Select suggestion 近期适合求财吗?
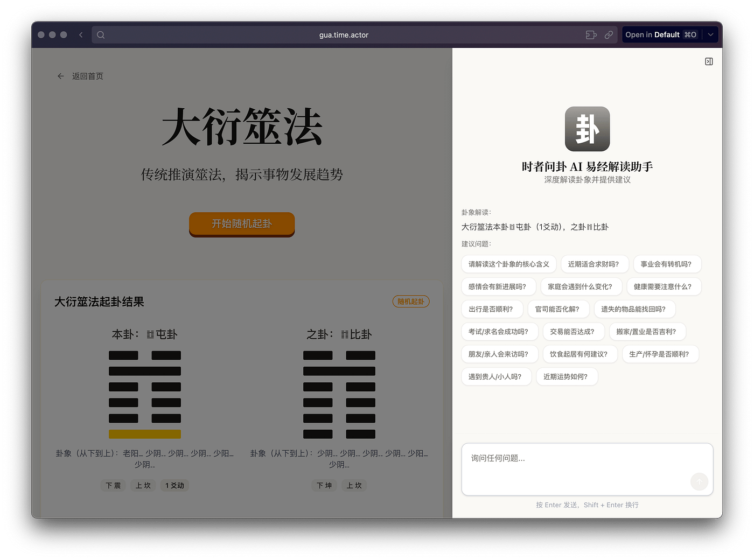 [594, 264]
